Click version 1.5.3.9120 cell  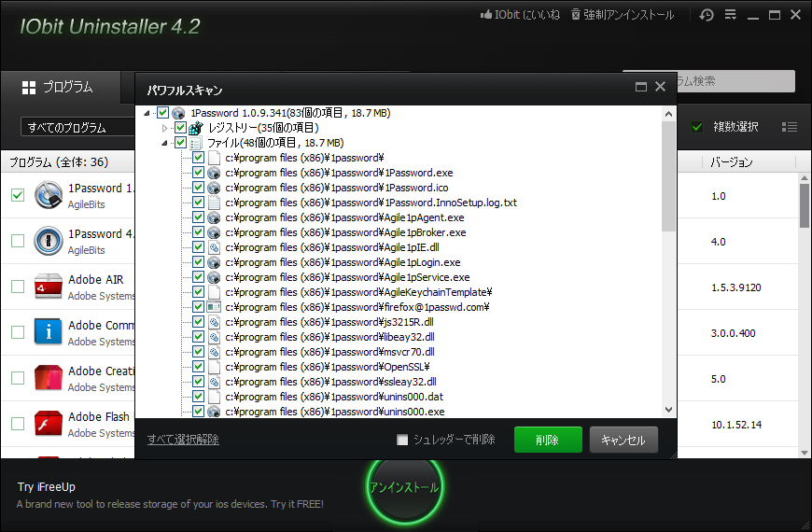(735, 287)
